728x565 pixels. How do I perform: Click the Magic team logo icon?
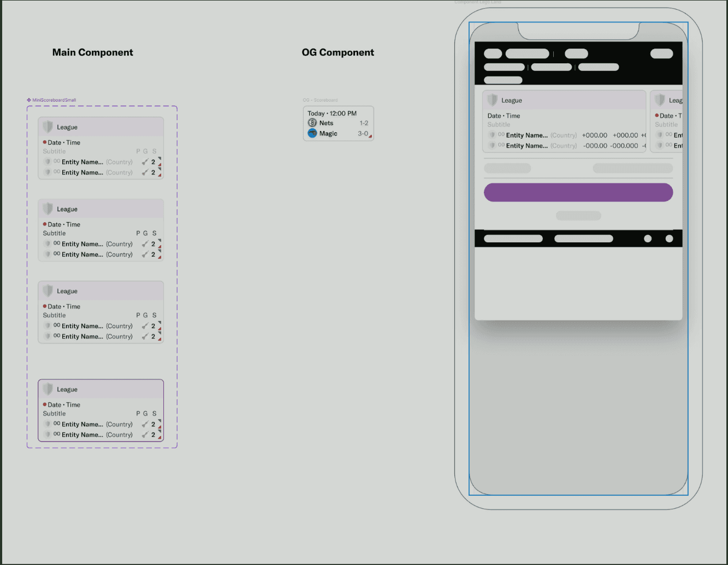coord(312,133)
